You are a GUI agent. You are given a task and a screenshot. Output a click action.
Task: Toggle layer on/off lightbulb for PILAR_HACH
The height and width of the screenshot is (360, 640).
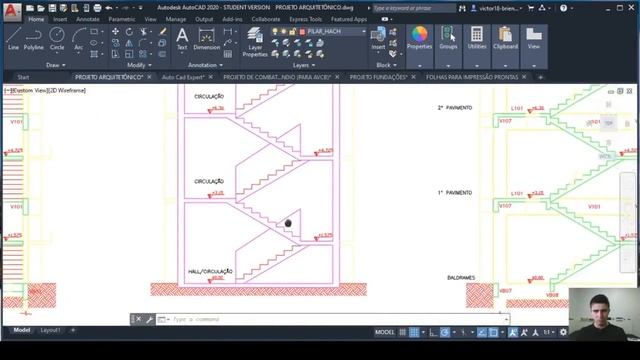(x=275, y=31)
